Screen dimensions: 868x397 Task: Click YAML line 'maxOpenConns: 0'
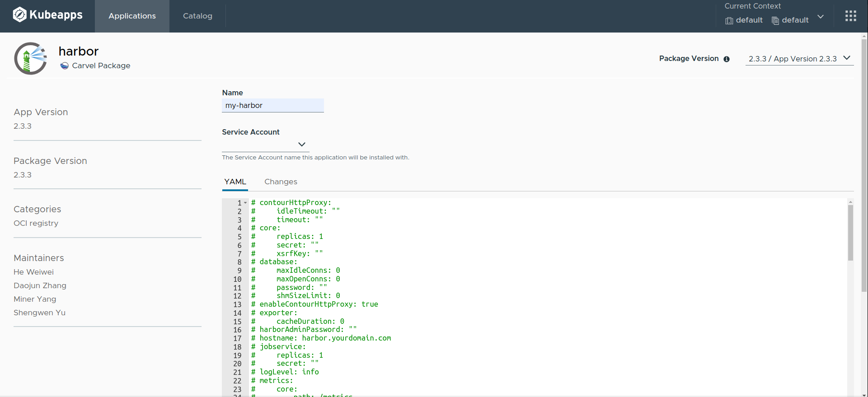pos(308,279)
